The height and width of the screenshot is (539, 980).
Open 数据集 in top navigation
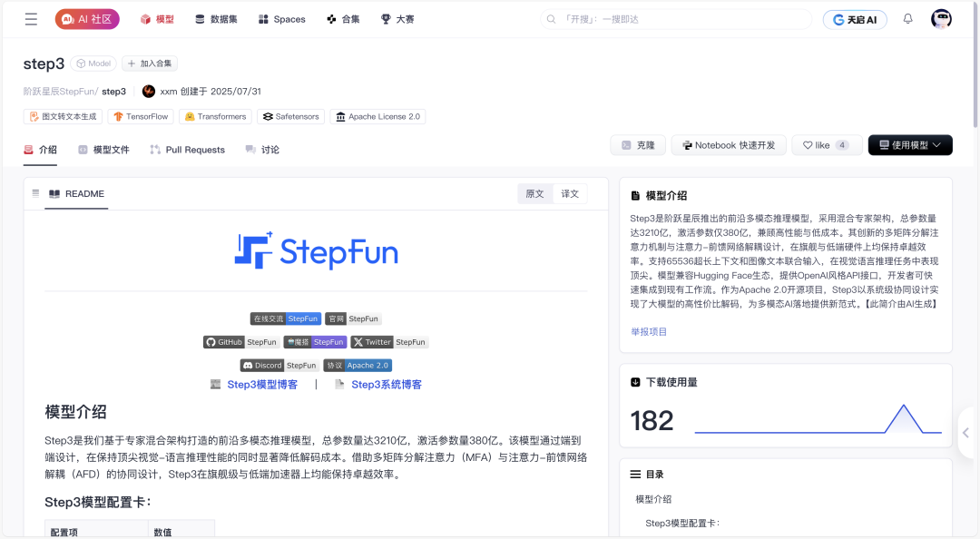(x=216, y=19)
